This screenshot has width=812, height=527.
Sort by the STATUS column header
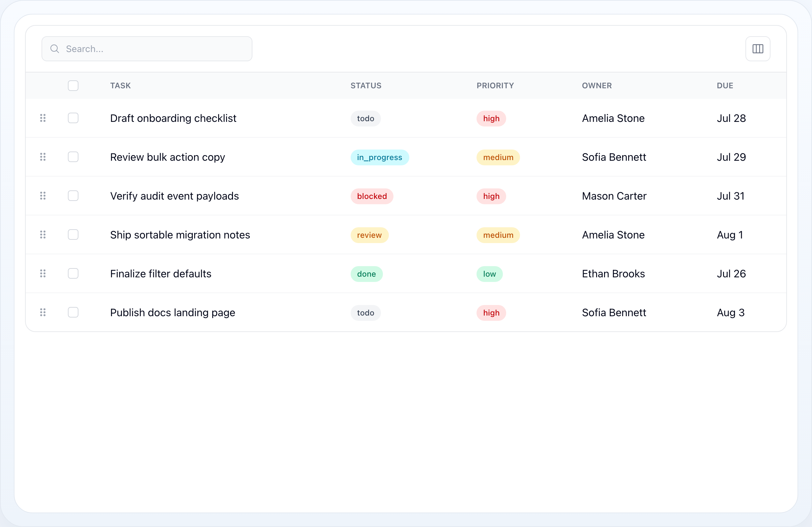tap(366, 86)
